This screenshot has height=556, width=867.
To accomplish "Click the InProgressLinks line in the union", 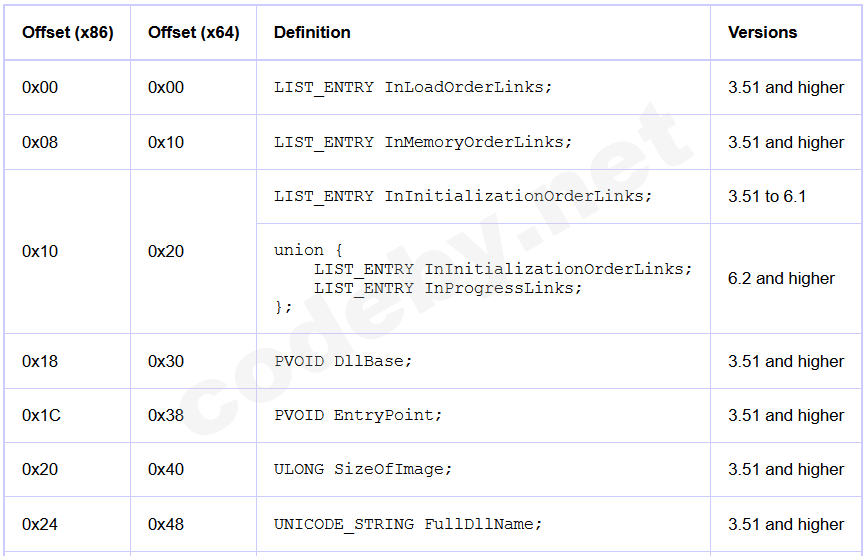I will pyautogui.click(x=447, y=288).
